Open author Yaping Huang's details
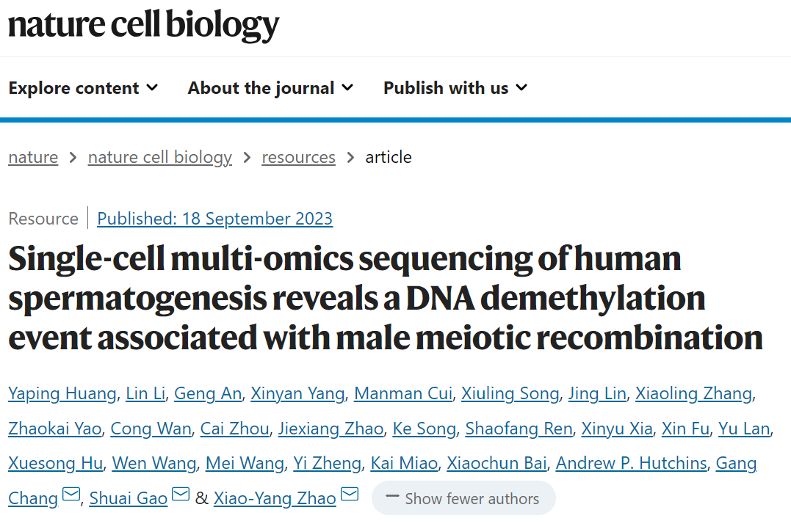This screenshot has width=791, height=532. coord(62,393)
